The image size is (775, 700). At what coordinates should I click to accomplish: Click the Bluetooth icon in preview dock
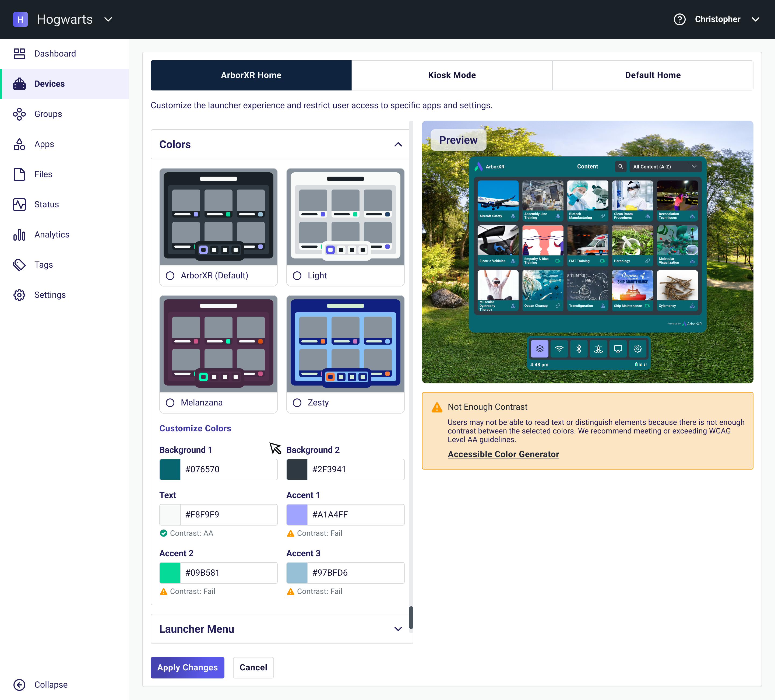pyautogui.click(x=579, y=349)
